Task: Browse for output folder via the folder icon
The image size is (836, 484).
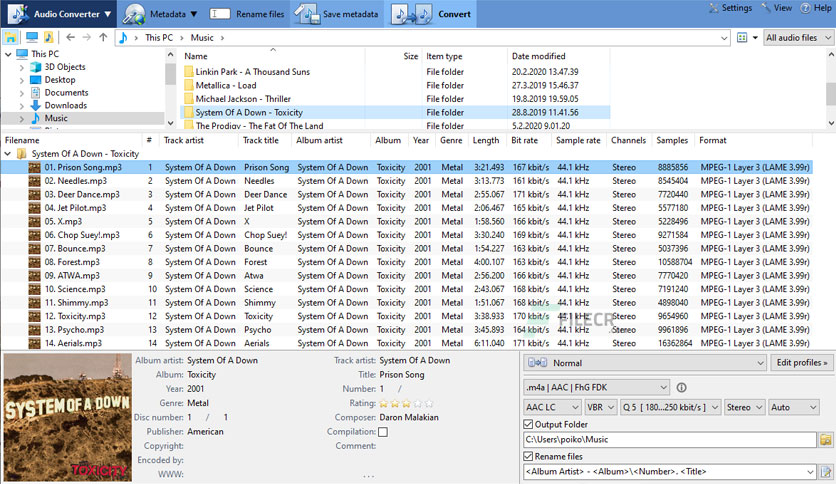Action: pyautogui.click(x=826, y=440)
